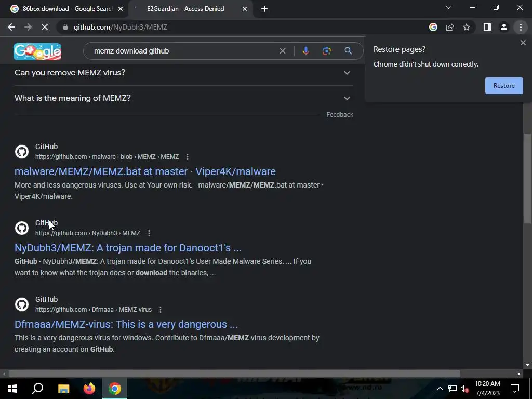Clear the search query
The height and width of the screenshot is (399, 532).
click(282, 51)
